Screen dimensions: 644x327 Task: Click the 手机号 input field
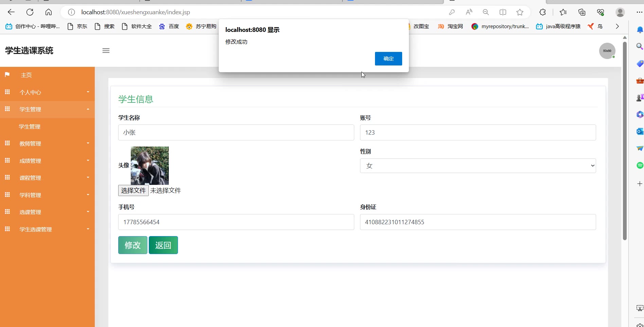click(x=236, y=222)
